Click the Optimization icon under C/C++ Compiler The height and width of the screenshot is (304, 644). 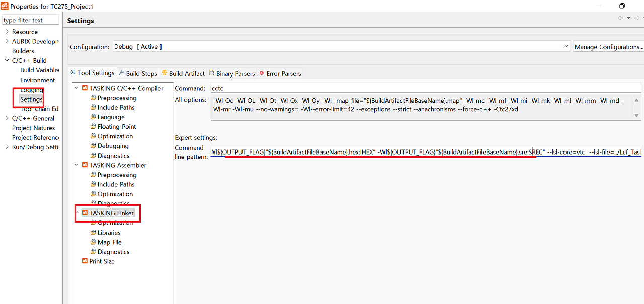coord(93,136)
